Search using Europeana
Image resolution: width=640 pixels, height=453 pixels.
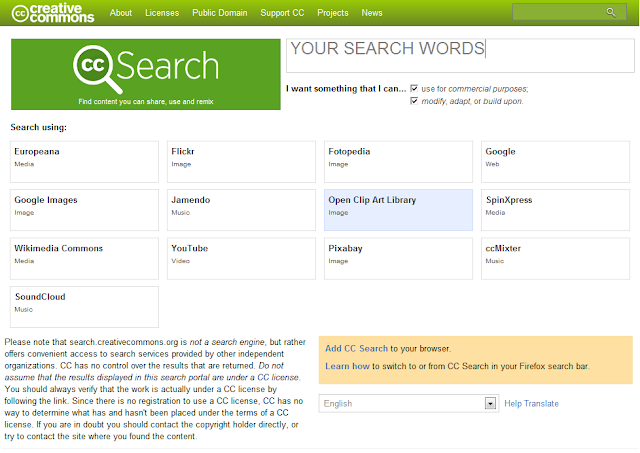coord(84,162)
